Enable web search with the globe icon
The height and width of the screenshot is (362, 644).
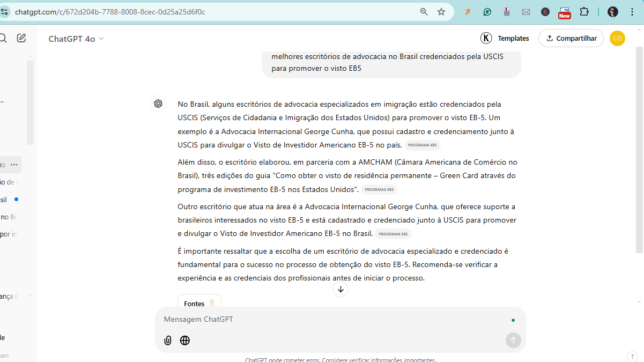[185, 341]
